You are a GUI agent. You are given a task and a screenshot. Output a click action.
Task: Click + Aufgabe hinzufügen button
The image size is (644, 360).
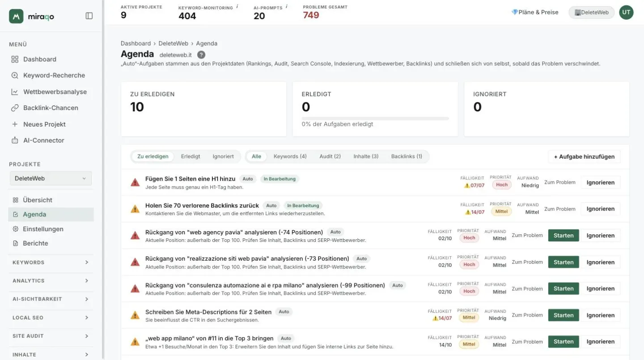584,157
